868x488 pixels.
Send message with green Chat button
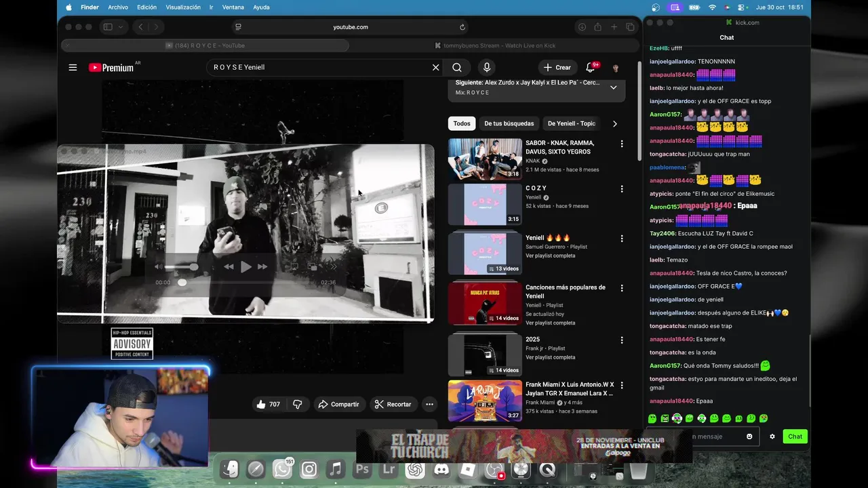[x=795, y=436]
